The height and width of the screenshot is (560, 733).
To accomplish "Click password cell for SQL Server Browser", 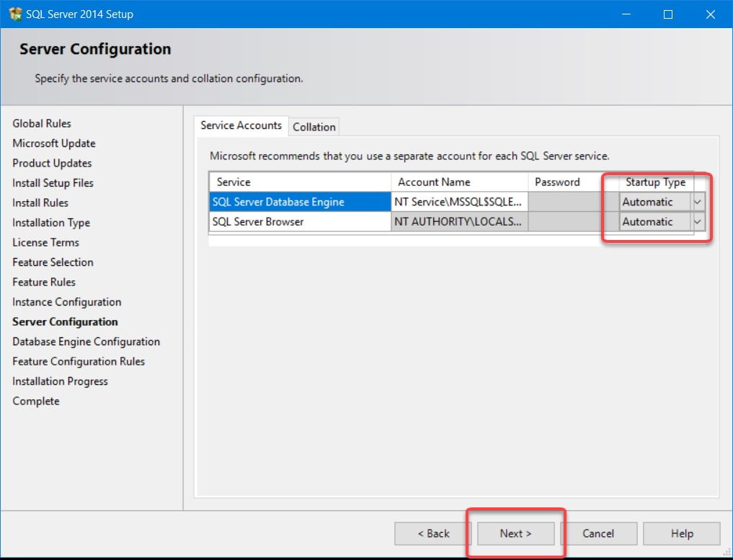I will (574, 221).
